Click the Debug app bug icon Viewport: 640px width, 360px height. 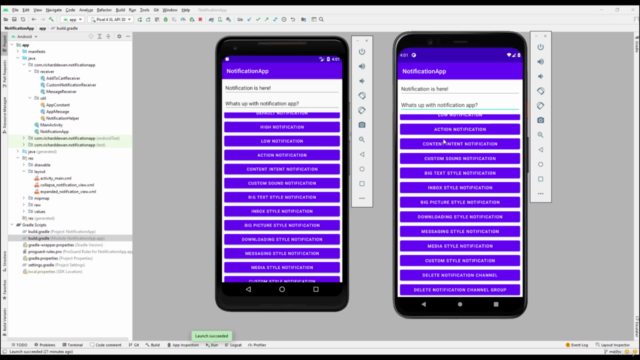click(166, 20)
